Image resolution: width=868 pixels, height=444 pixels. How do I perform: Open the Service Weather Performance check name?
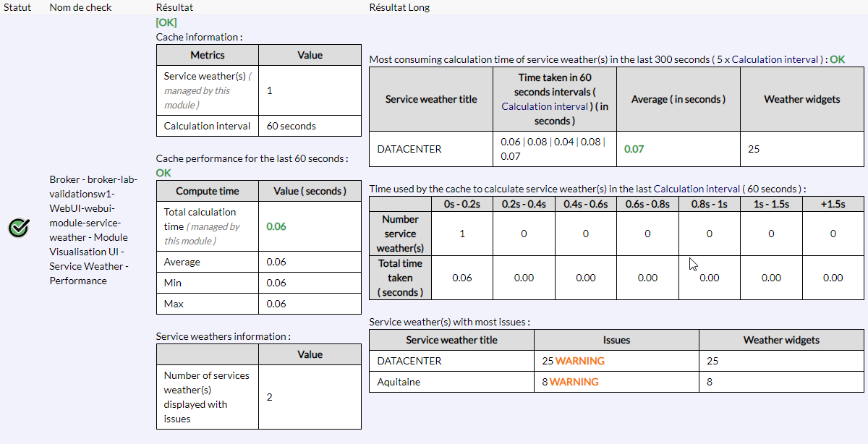click(x=88, y=230)
